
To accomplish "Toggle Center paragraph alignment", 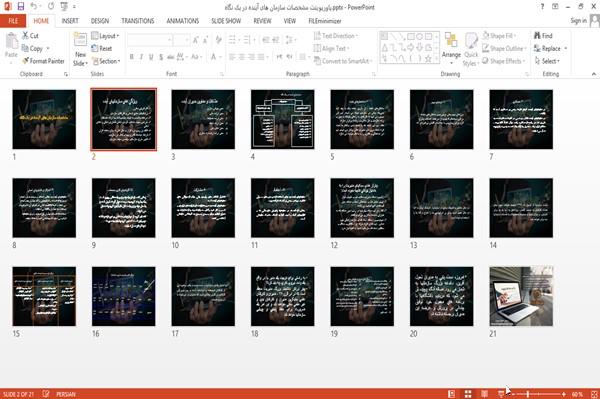I will point(241,57).
